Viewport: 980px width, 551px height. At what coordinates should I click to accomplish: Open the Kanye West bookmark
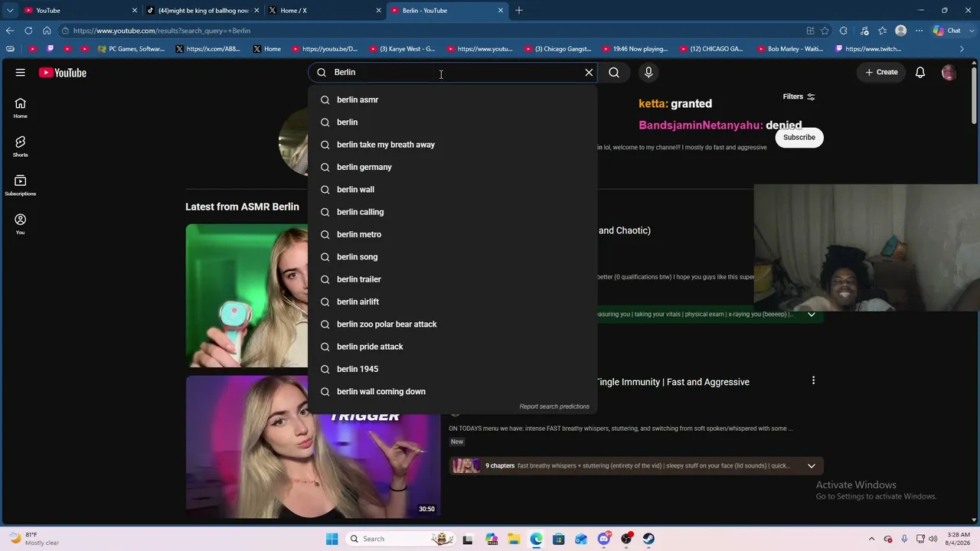402,49
